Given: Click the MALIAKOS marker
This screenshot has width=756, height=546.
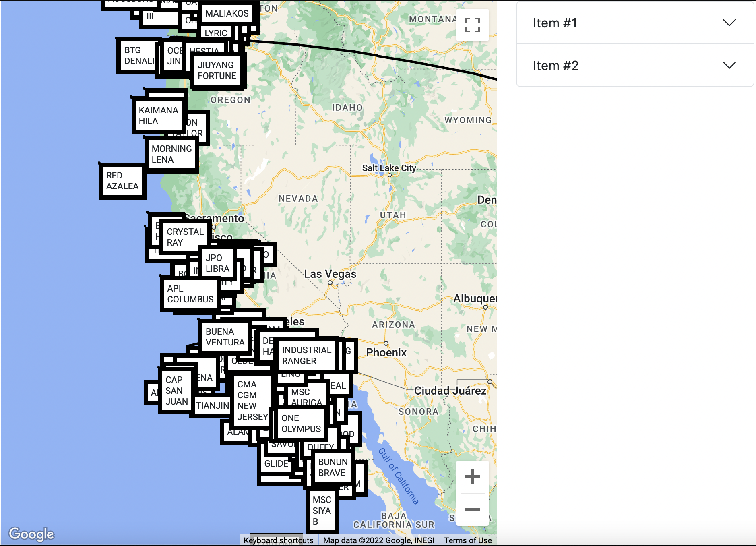Looking at the screenshot, I should [227, 13].
